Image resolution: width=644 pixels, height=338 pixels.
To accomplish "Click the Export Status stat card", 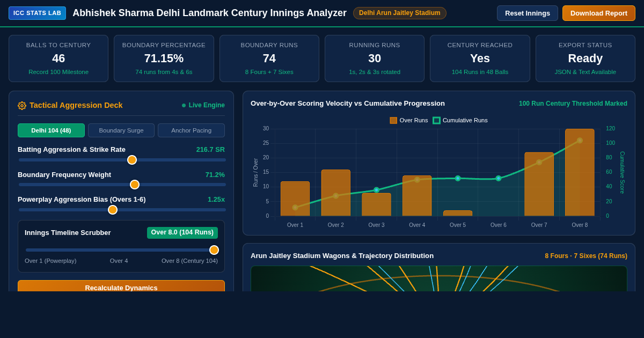I will (x=586, y=58).
